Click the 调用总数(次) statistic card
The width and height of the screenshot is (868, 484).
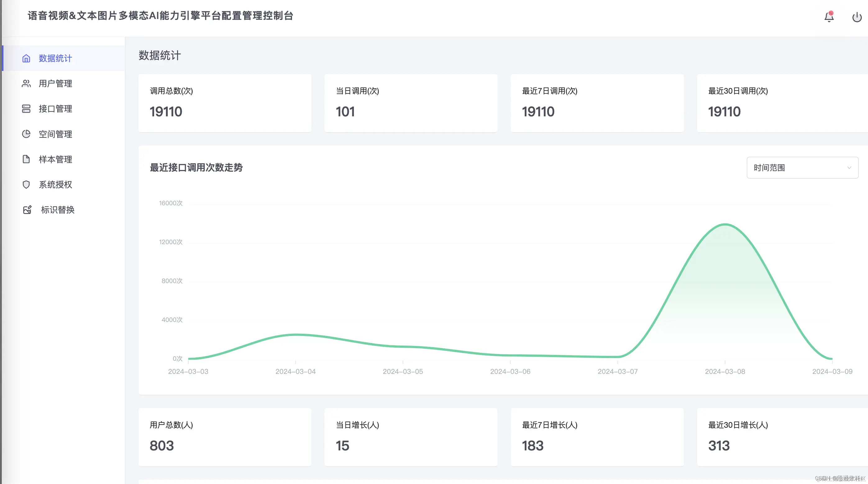(225, 103)
